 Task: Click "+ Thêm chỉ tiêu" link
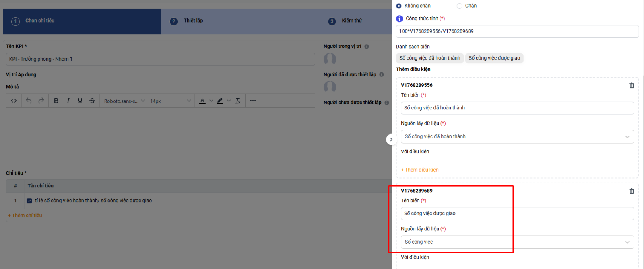(25, 216)
